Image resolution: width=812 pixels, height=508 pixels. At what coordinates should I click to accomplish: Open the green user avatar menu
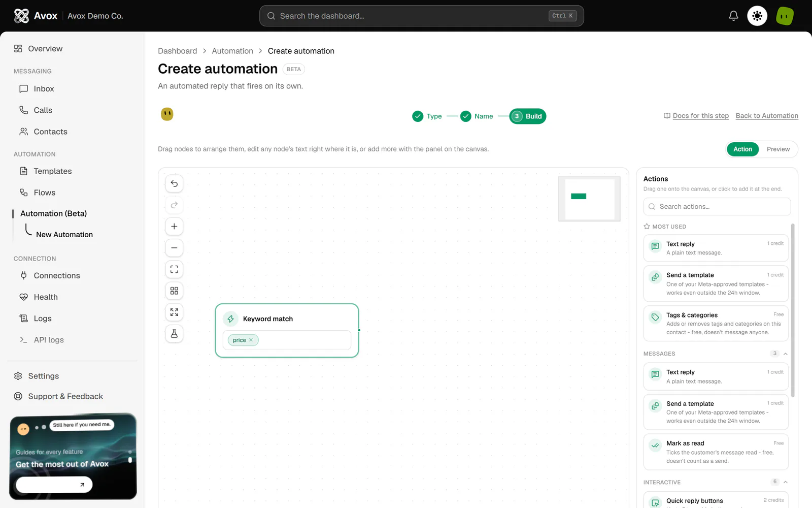tap(785, 16)
